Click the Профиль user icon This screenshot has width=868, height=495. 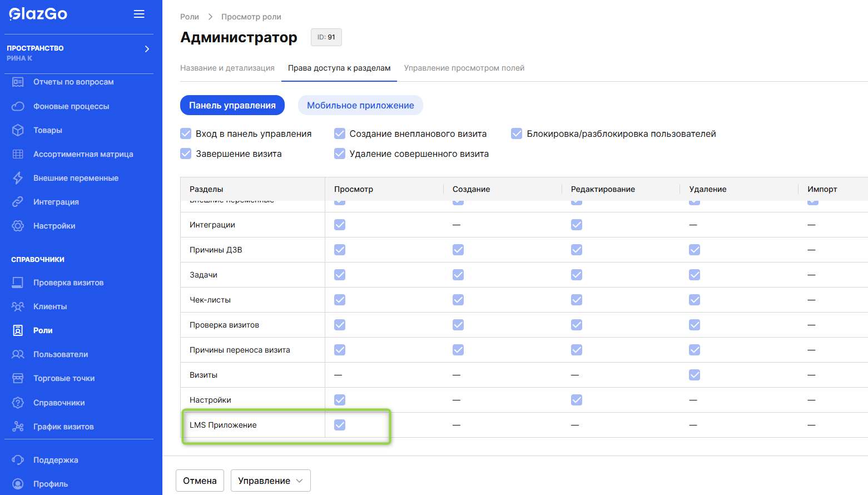[x=18, y=484]
